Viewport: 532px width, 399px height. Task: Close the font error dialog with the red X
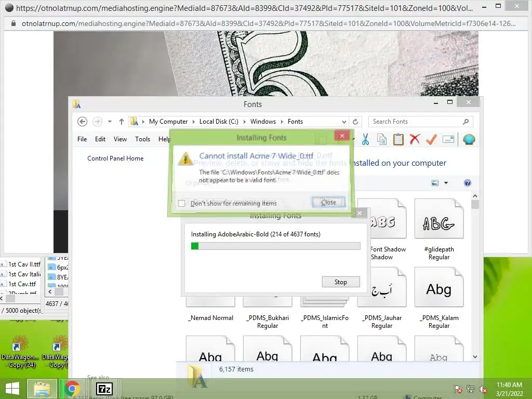click(x=342, y=136)
